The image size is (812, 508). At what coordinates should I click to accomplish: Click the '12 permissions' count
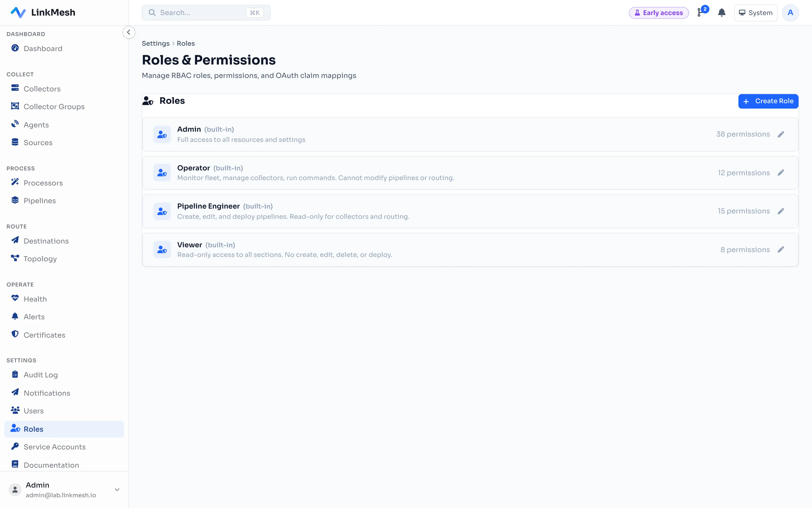[744, 173]
